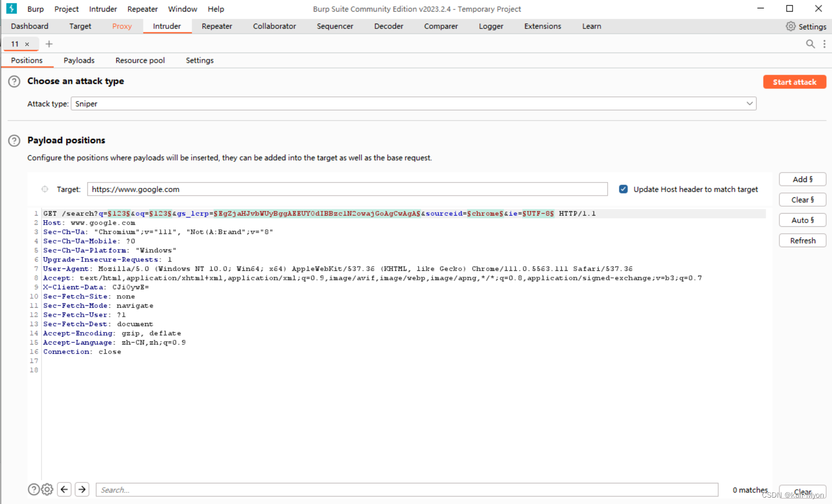Screen dimensions: 832x504
Task: Open the Attack type dropdown
Action: [413, 104]
